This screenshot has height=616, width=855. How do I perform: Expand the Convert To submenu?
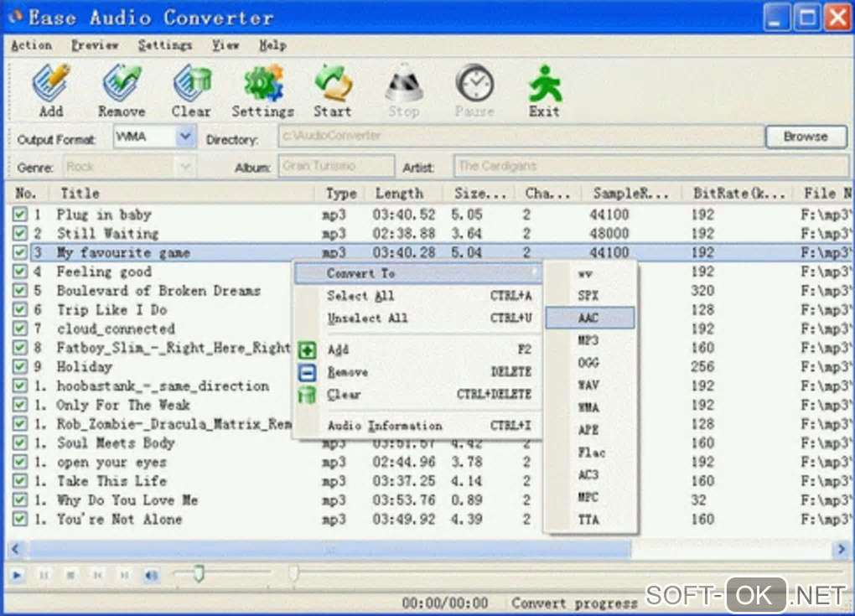418,273
